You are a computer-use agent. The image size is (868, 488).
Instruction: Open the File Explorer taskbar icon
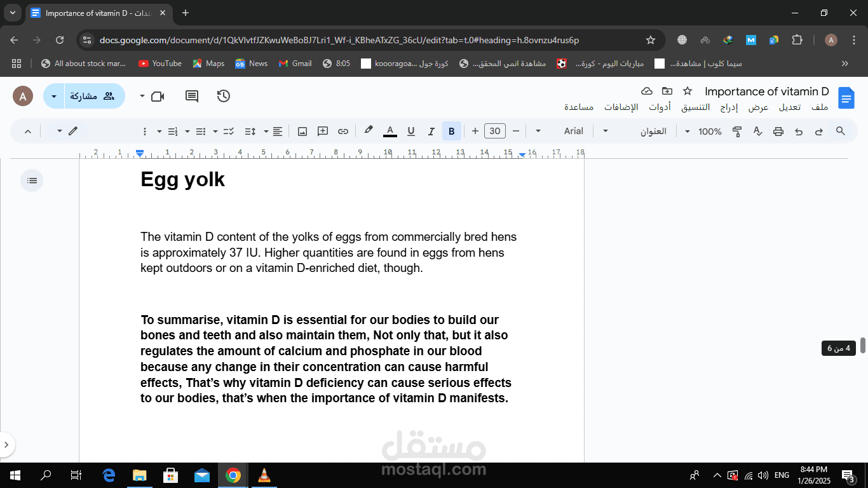tap(140, 475)
